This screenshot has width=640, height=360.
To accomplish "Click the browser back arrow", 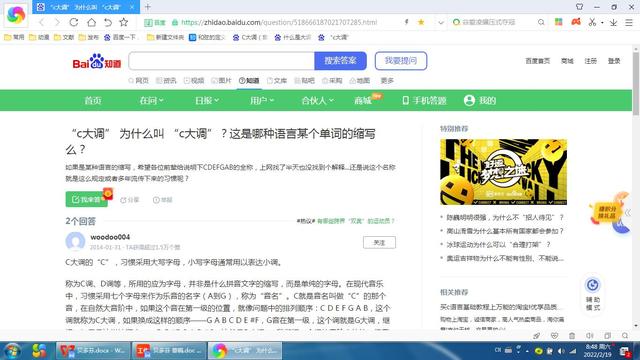I will point(41,22).
